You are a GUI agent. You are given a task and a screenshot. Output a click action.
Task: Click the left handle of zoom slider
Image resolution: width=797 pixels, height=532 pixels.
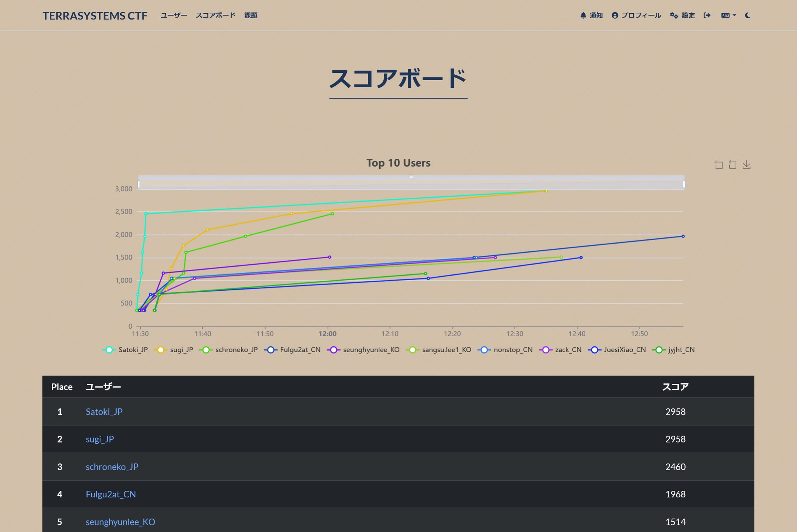coord(139,184)
